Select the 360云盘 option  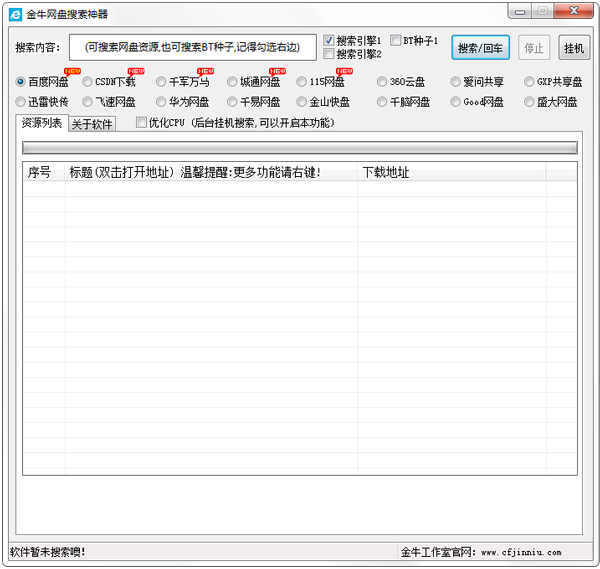point(382,82)
